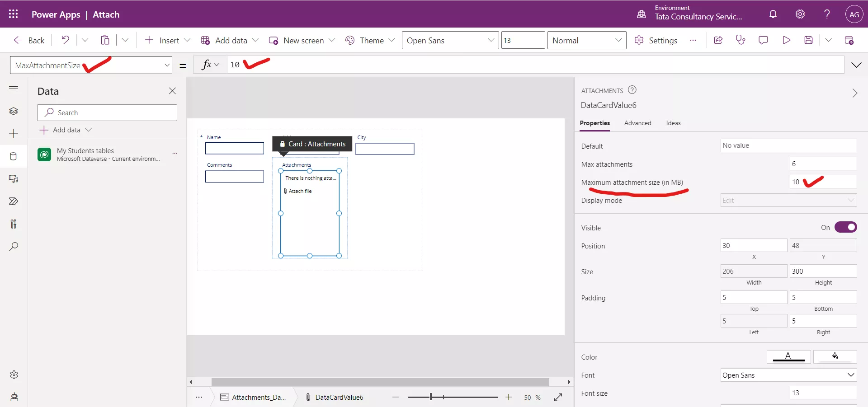Open the font Color swatch
868x407 pixels.
click(x=788, y=356)
